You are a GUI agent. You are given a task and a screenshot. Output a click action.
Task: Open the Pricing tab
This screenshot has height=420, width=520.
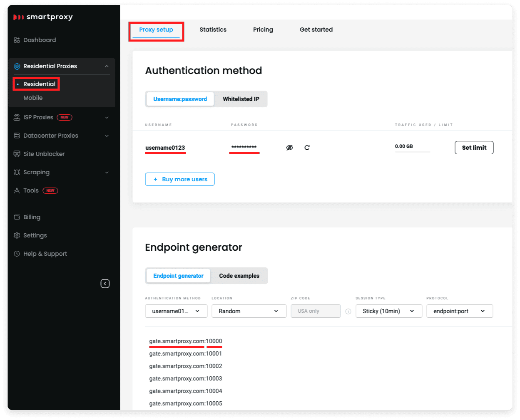tap(263, 30)
